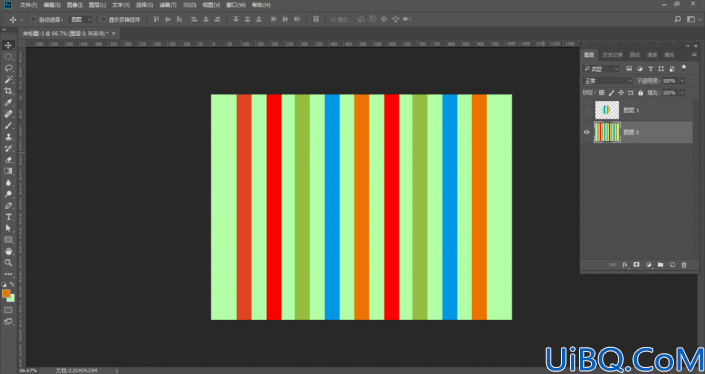Screen dimensions: 705x374
Task: Expand the status bar info arrow
Action: [x=117, y=370]
